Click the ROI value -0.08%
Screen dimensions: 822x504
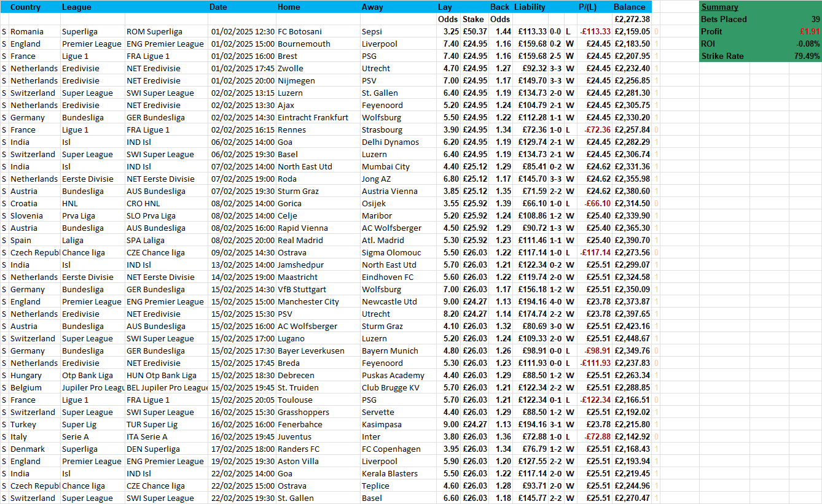pos(805,44)
